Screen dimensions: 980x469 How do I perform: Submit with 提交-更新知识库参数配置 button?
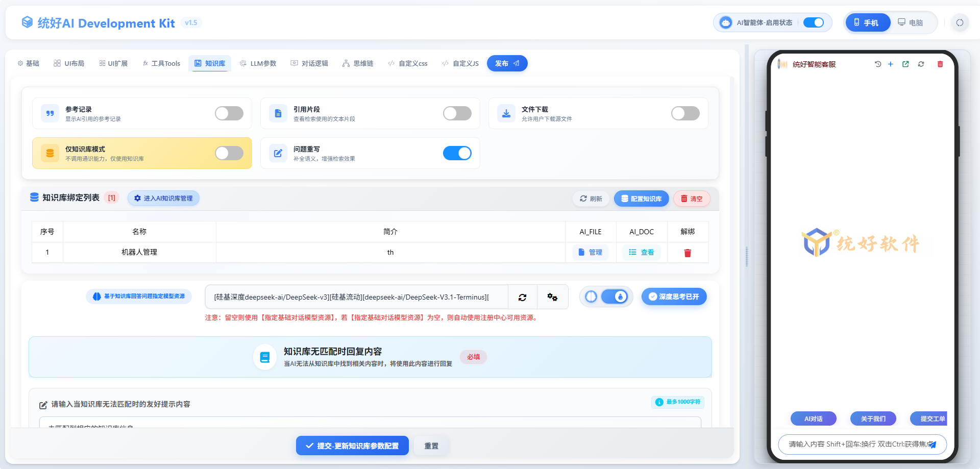[x=352, y=446]
